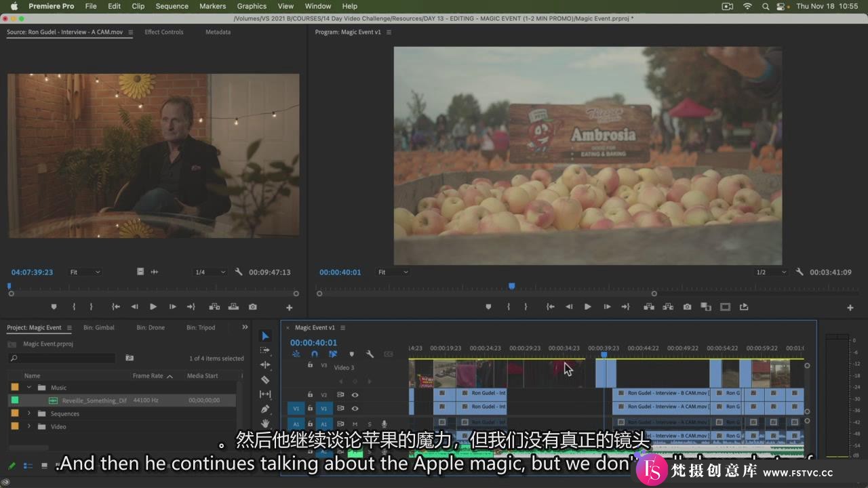Click Go to In in Program monitor
The height and width of the screenshot is (488, 868).
[550, 307]
